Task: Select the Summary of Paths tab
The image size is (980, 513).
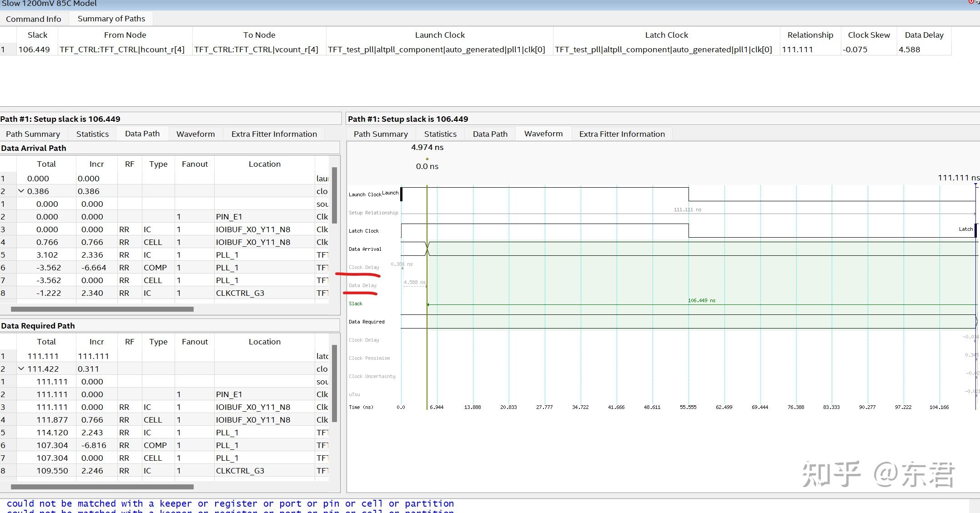Action: [x=111, y=19]
